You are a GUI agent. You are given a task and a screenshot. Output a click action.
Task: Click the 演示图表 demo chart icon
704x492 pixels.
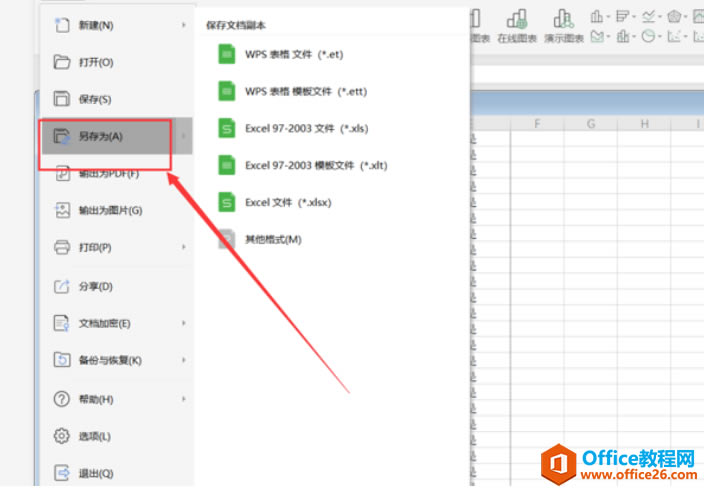(563, 19)
